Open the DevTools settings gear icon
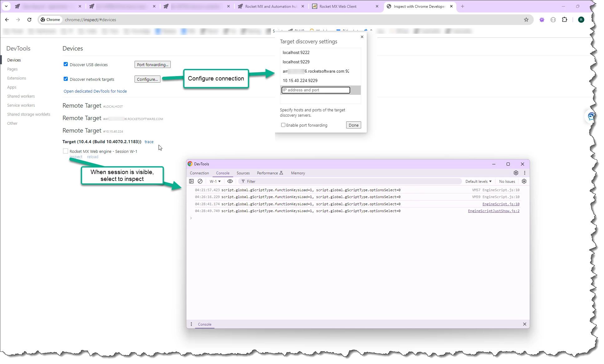Image resolution: width=604 pixels, height=364 pixels. (x=516, y=173)
